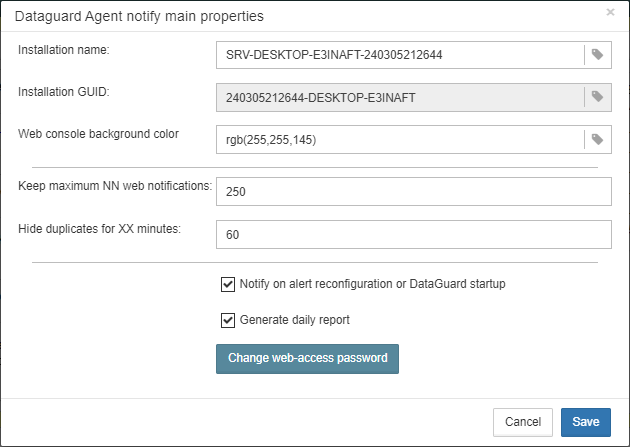The height and width of the screenshot is (447, 630).
Task: Toggle the Generate daily report checkbox
Action: pyautogui.click(x=228, y=320)
